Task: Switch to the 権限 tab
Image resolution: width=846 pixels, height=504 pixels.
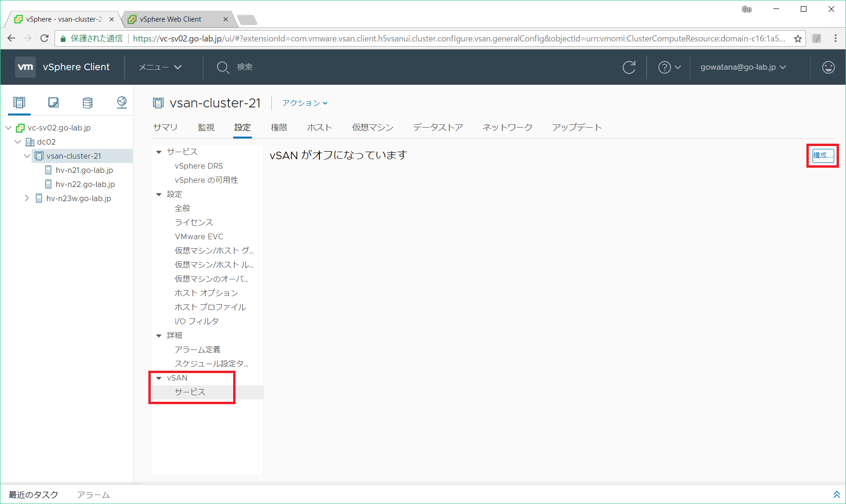Action: coord(279,127)
